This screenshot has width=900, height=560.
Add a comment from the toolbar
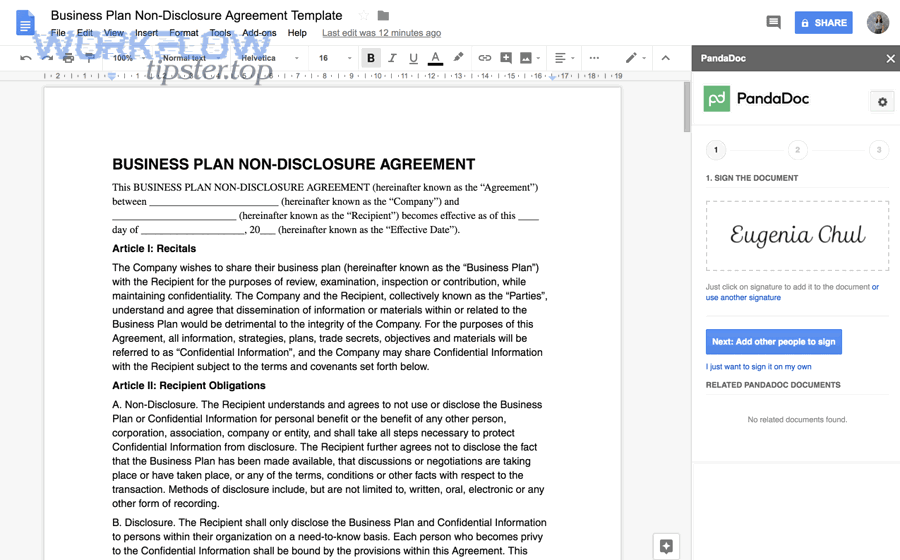click(x=506, y=58)
